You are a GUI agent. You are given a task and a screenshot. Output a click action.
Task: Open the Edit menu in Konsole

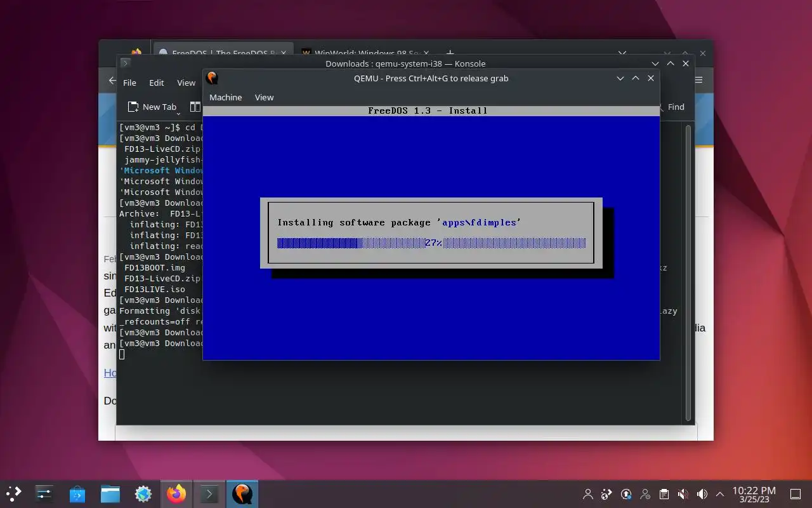[x=156, y=83]
